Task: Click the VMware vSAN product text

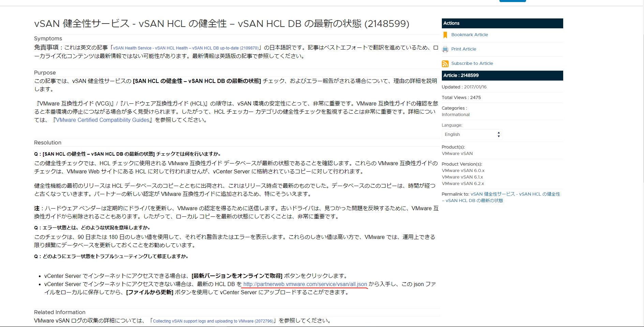Action: [457, 154]
